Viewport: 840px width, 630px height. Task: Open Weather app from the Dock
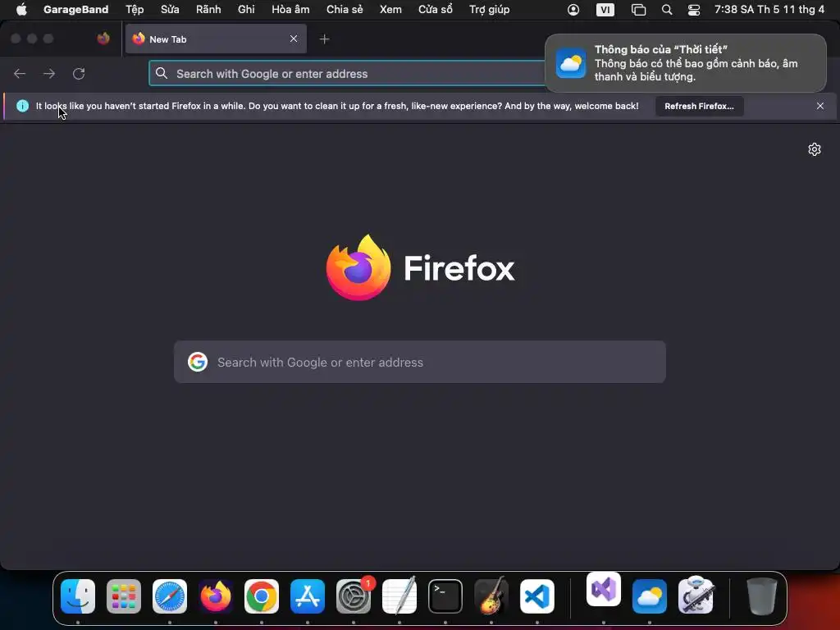pyautogui.click(x=650, y=596)
